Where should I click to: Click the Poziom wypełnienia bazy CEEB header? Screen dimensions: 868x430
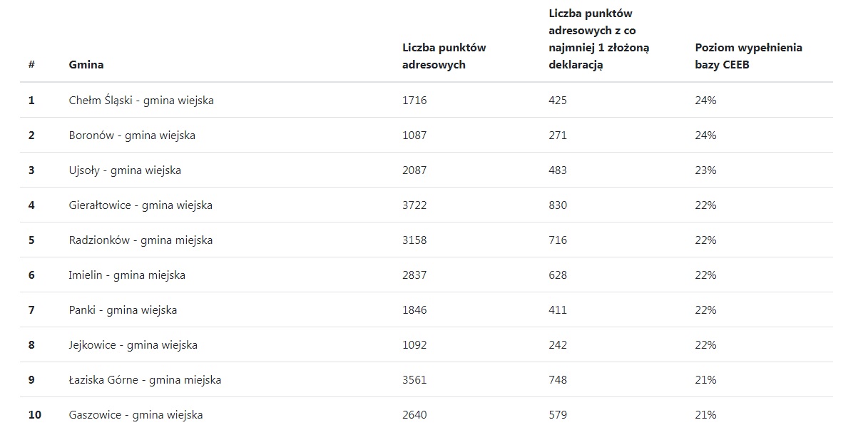tap(748, 56)
